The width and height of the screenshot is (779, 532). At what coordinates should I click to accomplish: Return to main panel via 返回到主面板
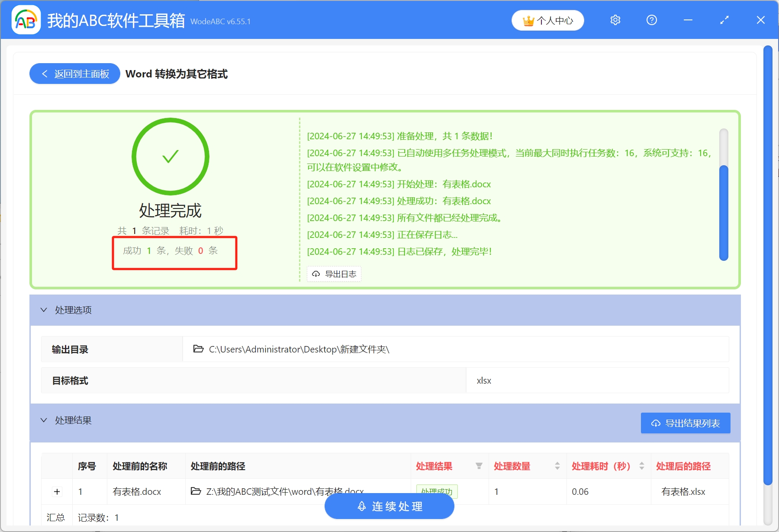[75, 74]
